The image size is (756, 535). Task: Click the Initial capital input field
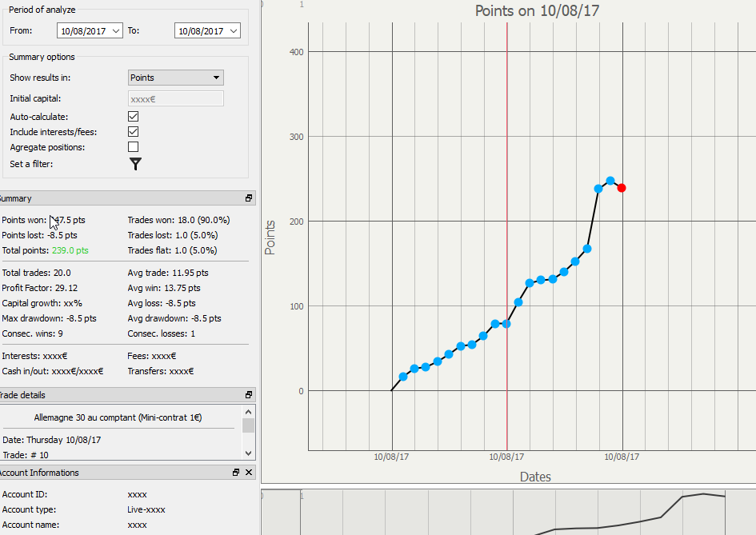176,99
